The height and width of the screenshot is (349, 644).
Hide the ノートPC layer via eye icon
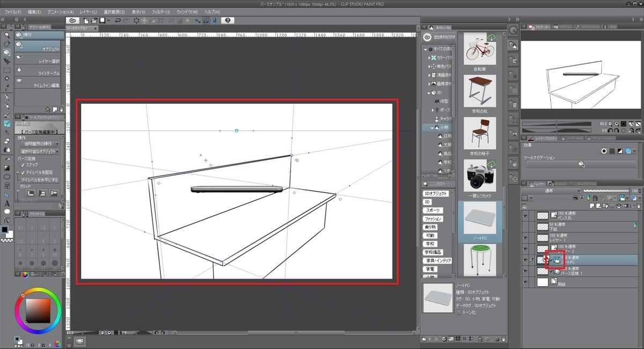(x=525, y=260)
